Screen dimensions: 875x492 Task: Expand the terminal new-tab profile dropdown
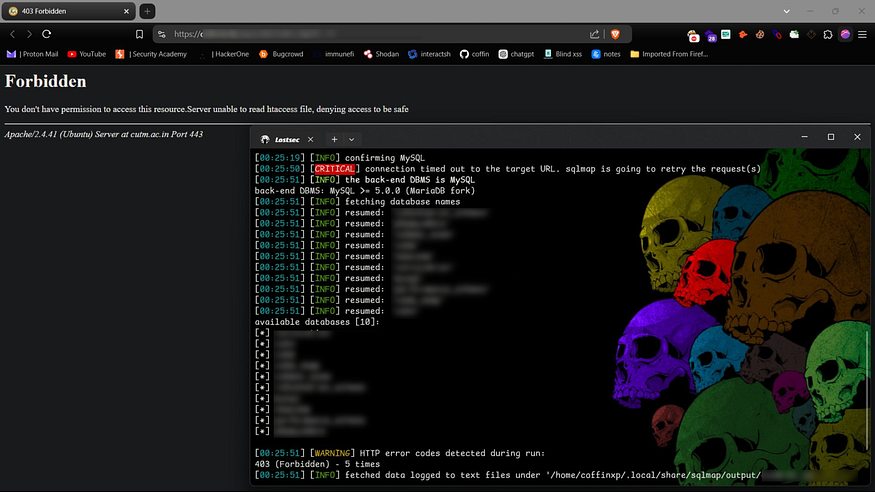351,139
